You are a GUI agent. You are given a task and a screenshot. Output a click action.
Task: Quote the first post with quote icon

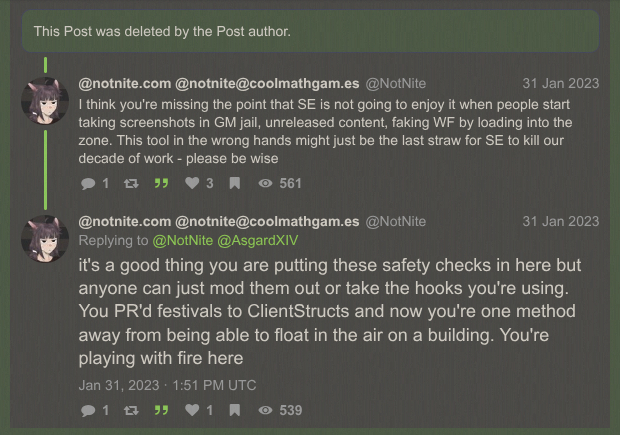point(162,183)
